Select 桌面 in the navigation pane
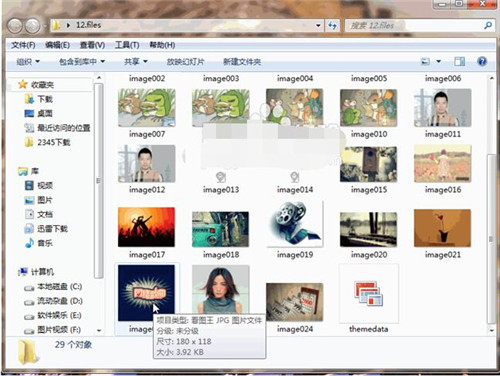The width and height of the screenshot is (500, 376). point(39,113)
